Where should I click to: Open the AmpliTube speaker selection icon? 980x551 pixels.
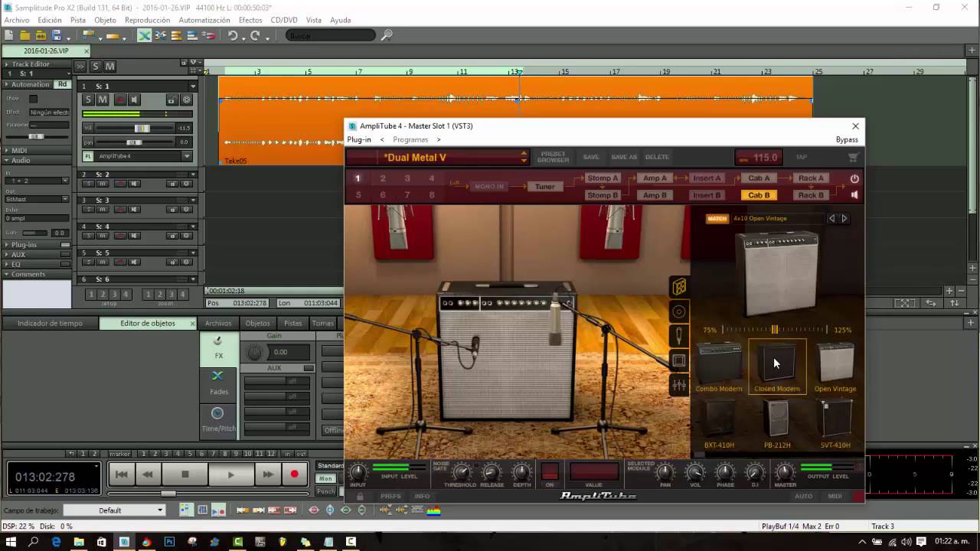(679, 311)
